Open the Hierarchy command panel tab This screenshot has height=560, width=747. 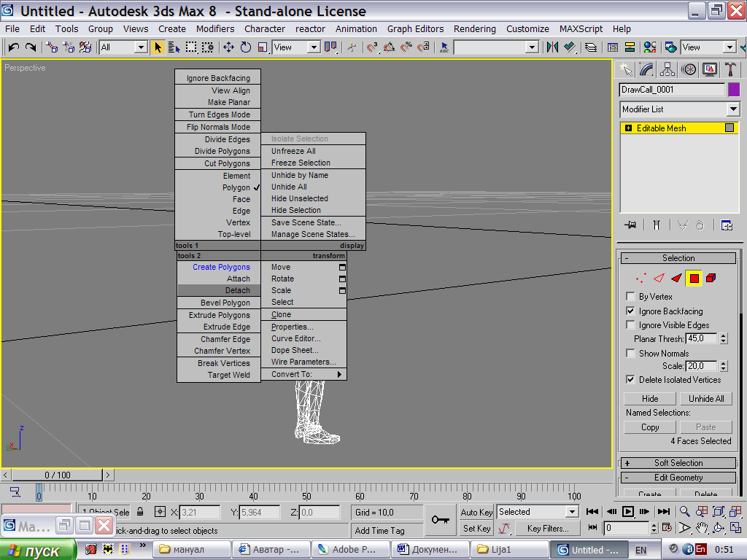pos(667,69)
